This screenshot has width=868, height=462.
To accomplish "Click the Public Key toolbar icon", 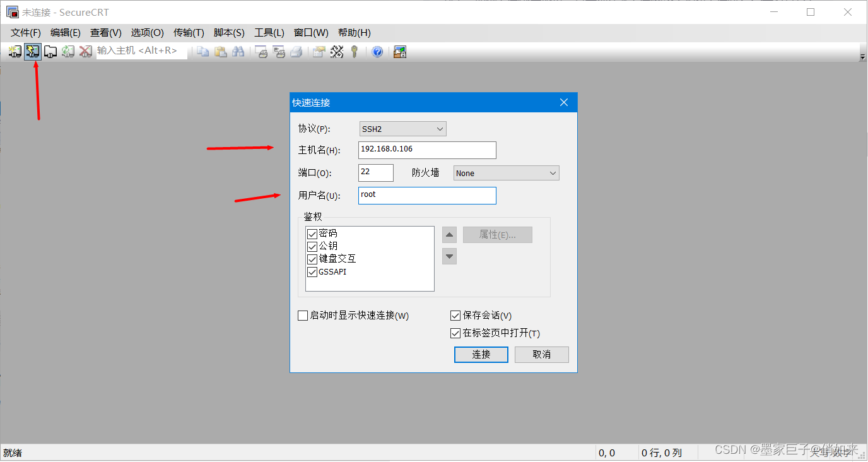I will 355,52.
